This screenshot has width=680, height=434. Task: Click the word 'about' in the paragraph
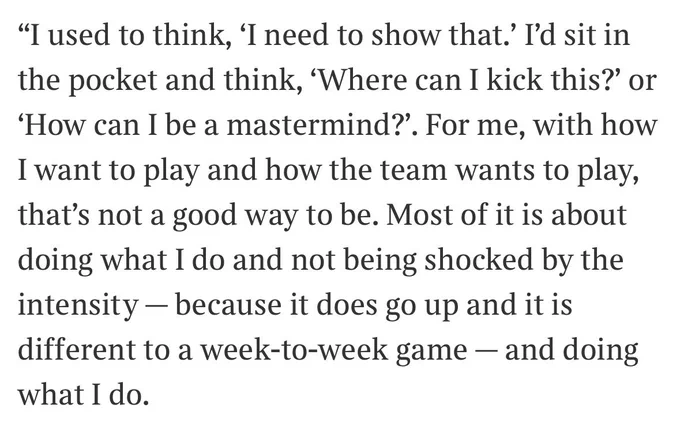point(589,215)
